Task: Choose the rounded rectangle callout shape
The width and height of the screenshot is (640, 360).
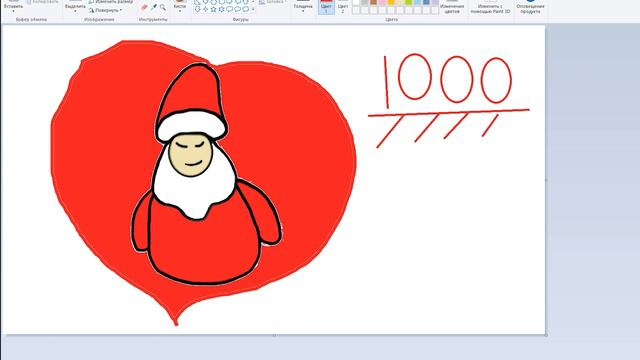Action: coord(229,9)
